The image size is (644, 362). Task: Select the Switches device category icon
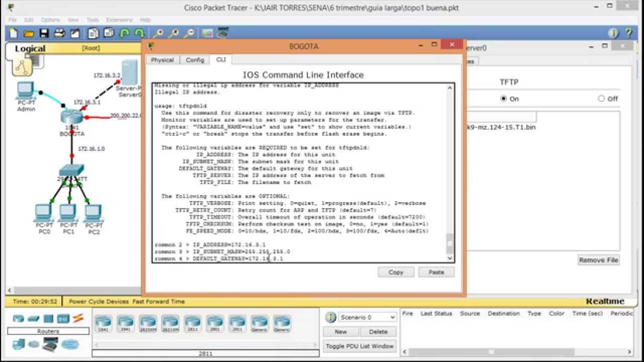point(34,319)
